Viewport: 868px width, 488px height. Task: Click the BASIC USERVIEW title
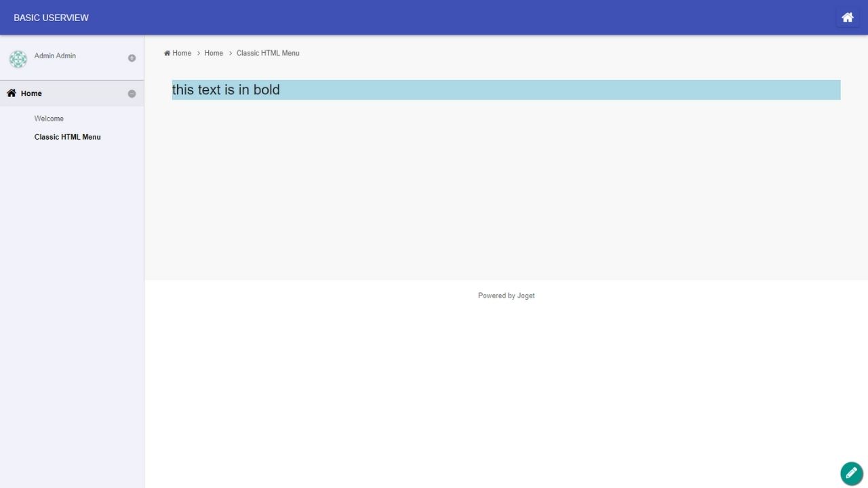coord(51,18)
